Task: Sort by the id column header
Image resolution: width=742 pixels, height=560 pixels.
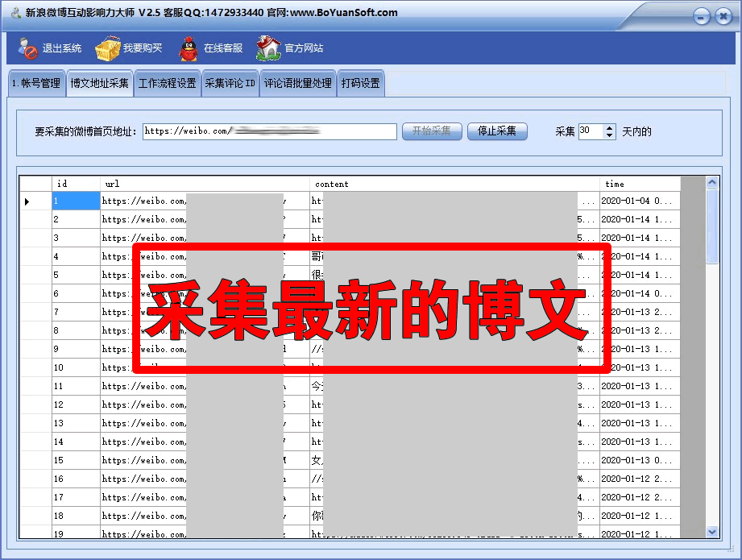Action: point(76,184)
